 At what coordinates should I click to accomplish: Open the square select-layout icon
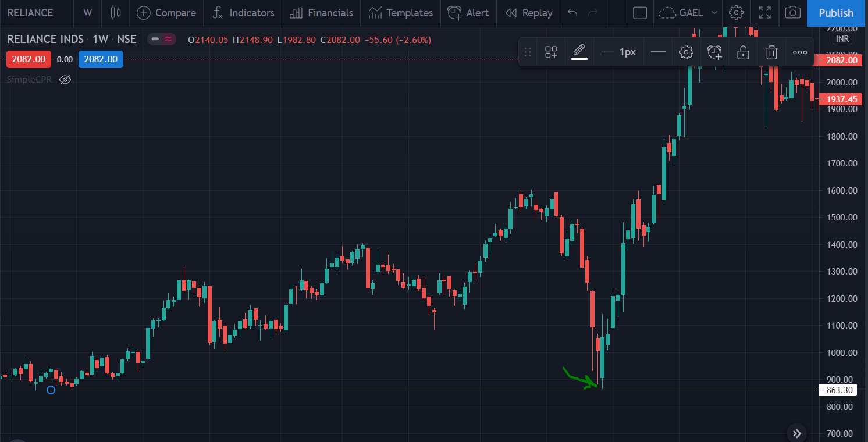pyautogui.click(x=640, y=12)
